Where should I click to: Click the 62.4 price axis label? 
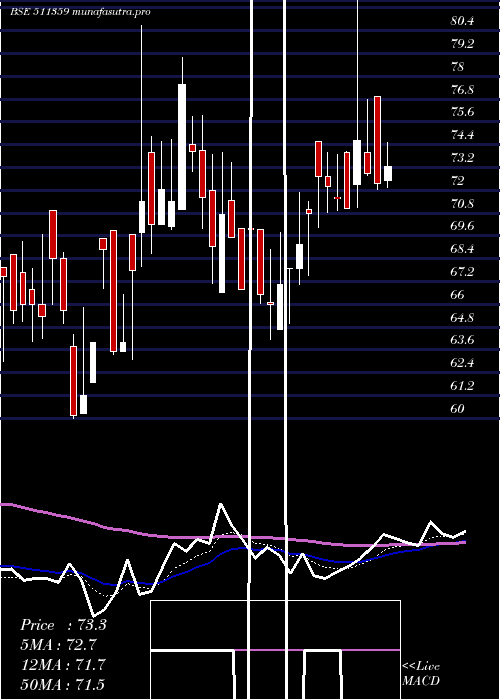[462, 363]
